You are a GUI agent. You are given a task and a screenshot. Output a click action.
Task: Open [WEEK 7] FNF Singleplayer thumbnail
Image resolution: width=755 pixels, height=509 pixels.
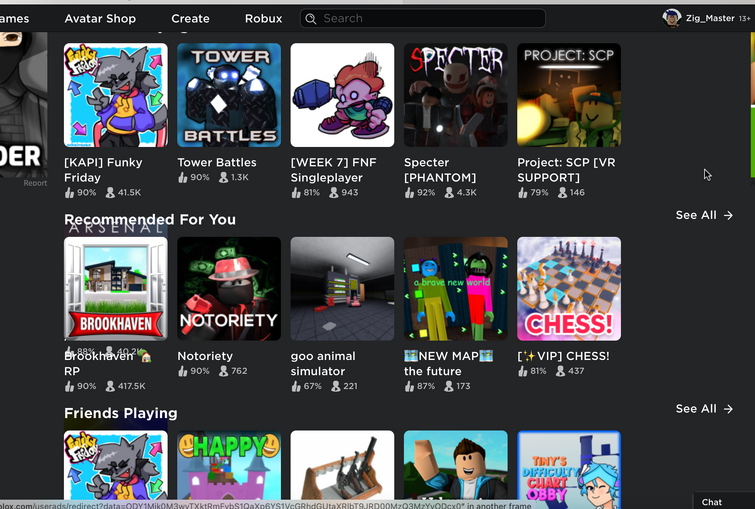click(342, 95)
